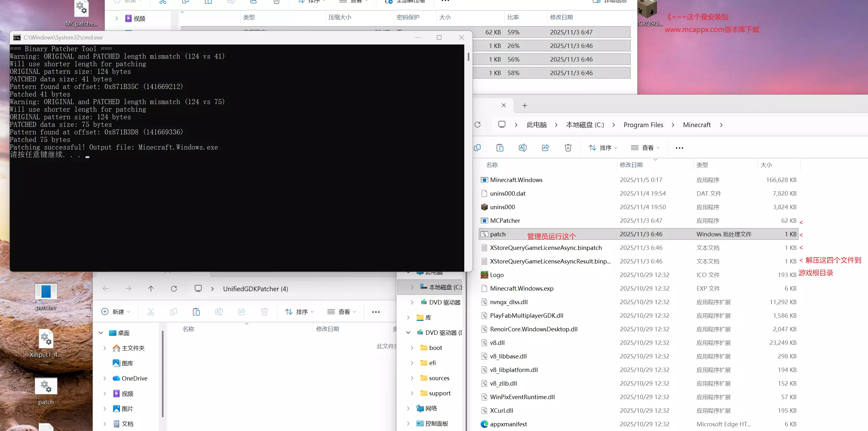Screen dimensions: 868x431
Task: Collapse the 桌面 tree node
Action: 101,333
